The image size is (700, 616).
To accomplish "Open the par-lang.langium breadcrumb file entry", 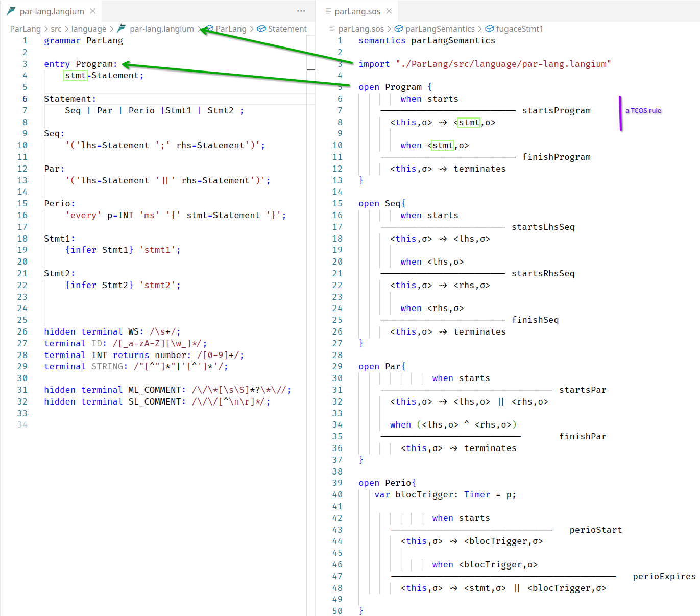I will [x=162, y=29].
